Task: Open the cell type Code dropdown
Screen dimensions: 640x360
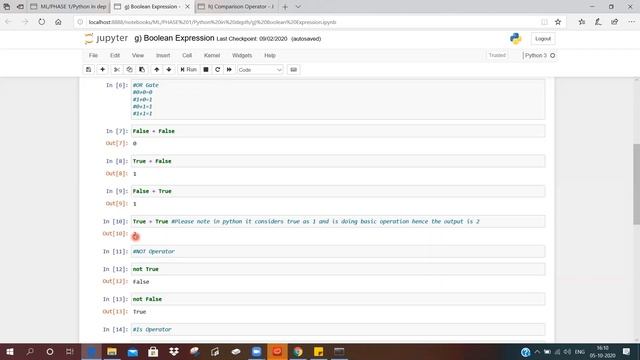Action: tap(260, 70)
